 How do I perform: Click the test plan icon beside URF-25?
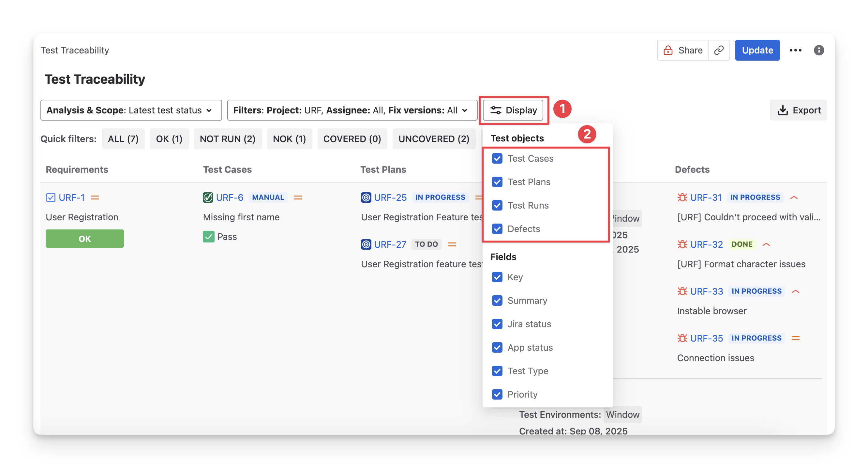(366, 197)
